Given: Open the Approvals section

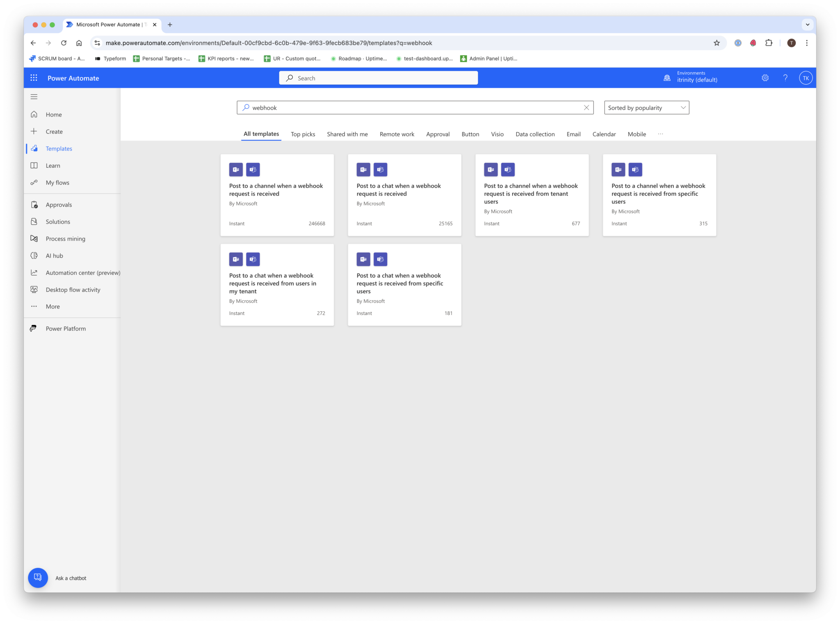Looking at the screenshot, I should tap(59, 204).
